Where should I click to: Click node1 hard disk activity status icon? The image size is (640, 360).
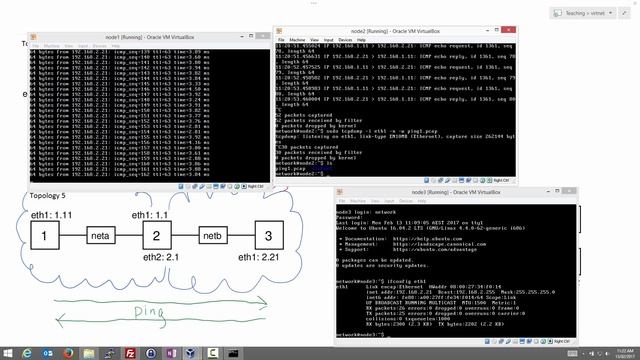181,187
